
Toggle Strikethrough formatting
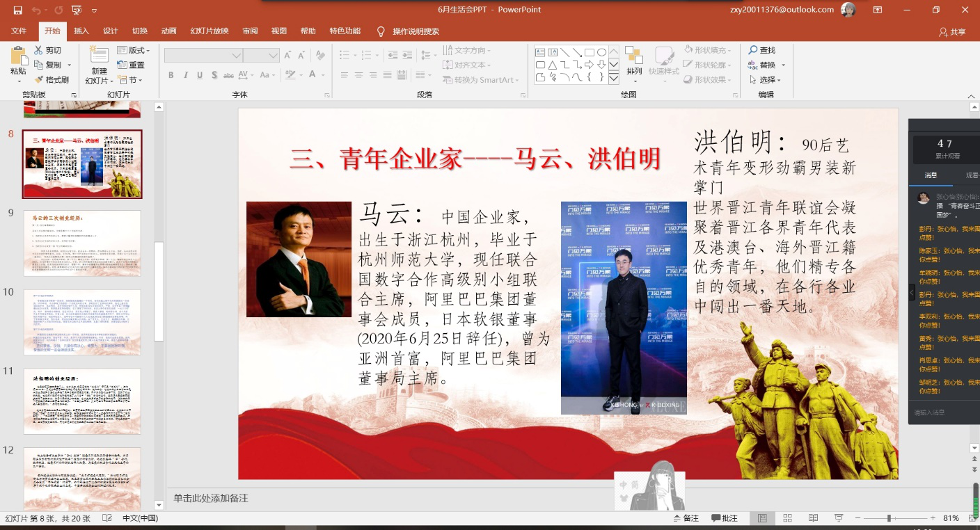click(228, 75)
